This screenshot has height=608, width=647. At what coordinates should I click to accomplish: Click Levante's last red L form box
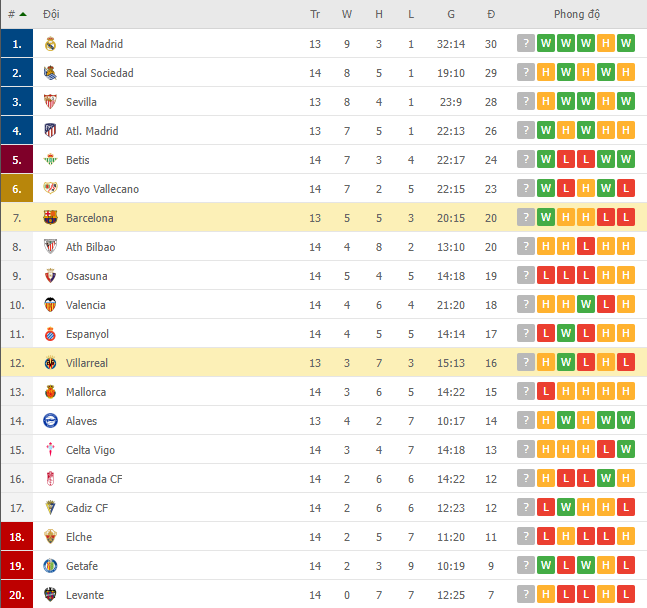(x=626, y=594)
